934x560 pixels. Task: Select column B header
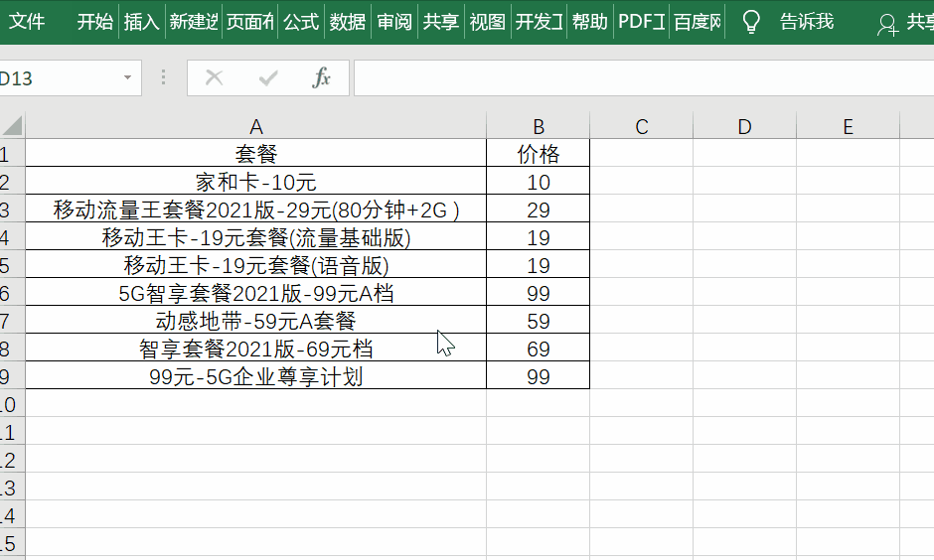(539, 126)
